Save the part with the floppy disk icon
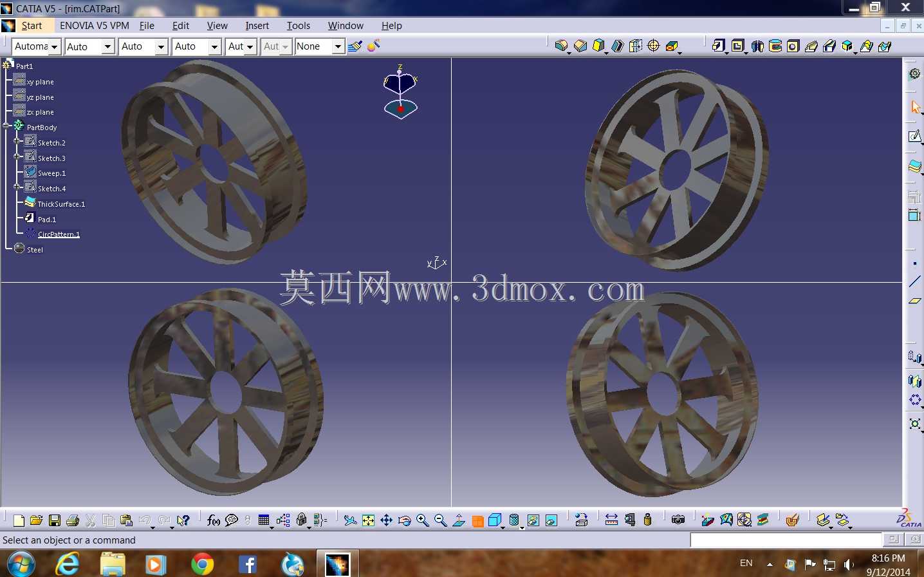 click(x=55, y=520)
